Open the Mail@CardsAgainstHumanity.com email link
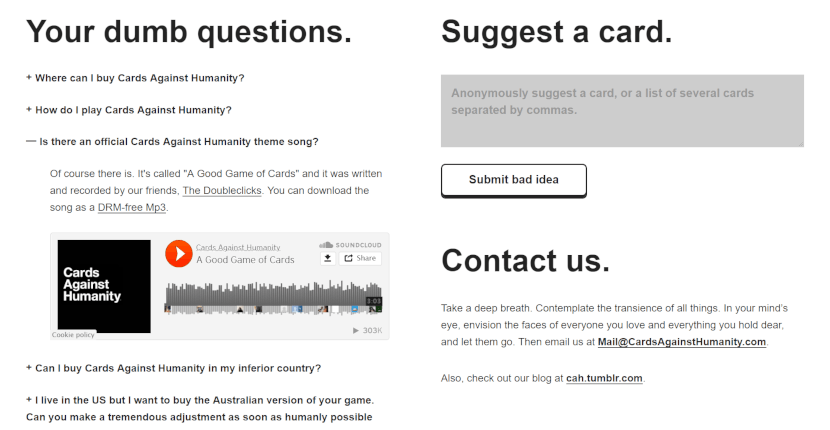 [x=682, y=342]
